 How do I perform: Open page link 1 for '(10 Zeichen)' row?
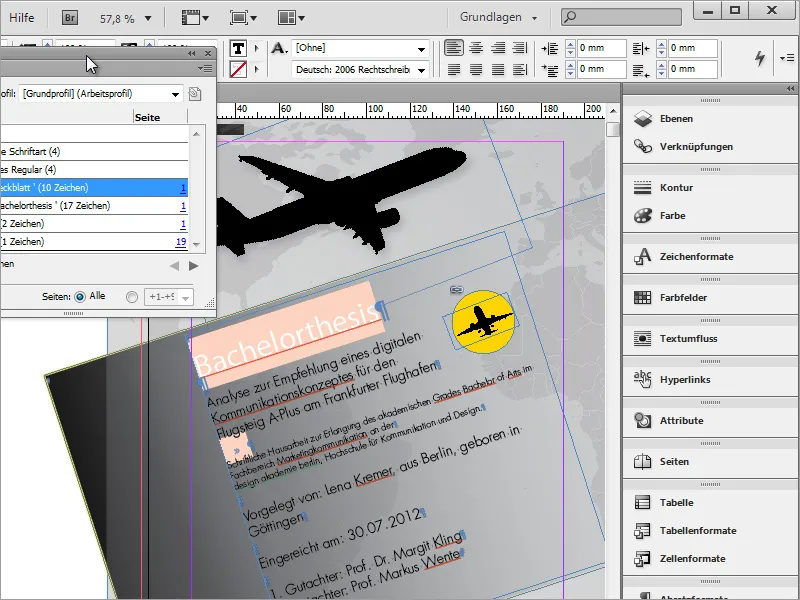coord(183,188)
